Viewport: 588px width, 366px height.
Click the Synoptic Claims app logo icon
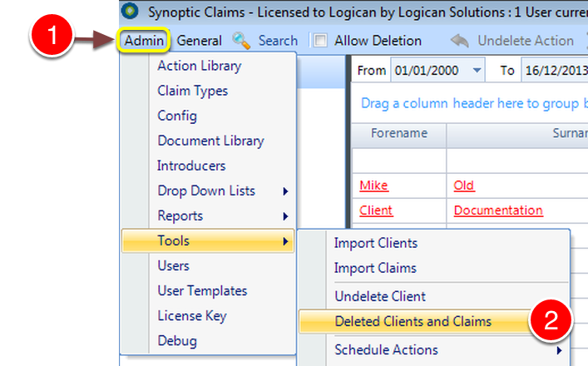coord(130,11)
